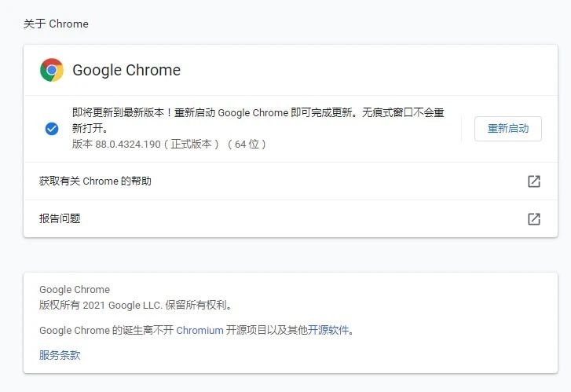Click the 关于 Chrome page heading
This screenshot has height=392, width=571.
coord(56,24)
